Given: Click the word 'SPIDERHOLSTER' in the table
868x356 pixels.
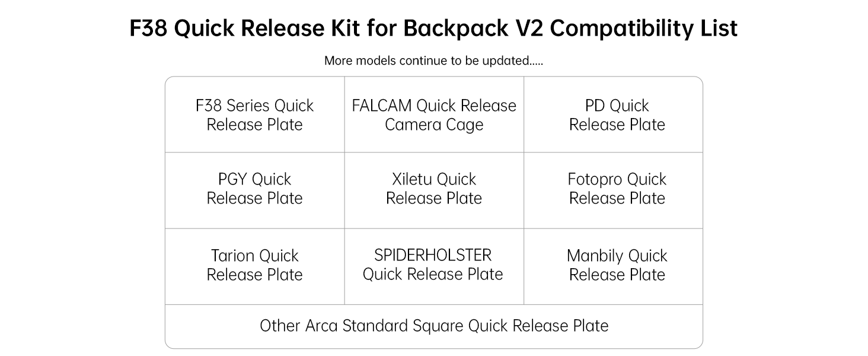Looking at the screenshot, I should point(433,255).
